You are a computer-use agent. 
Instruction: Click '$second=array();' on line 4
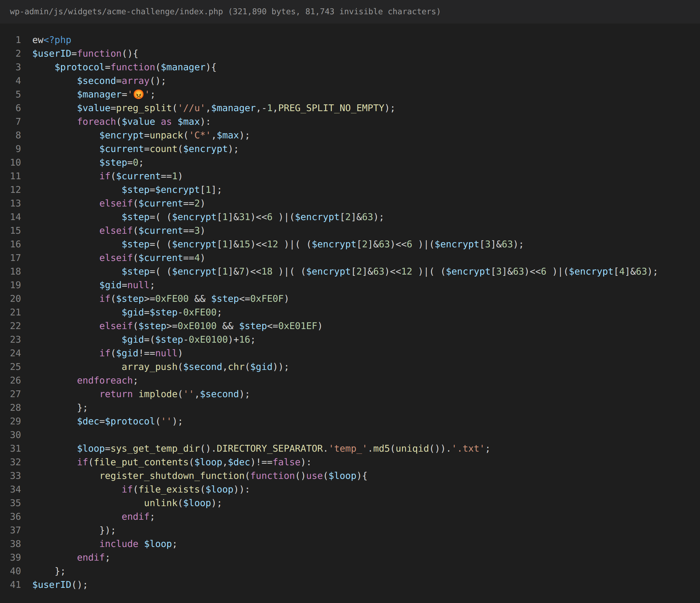pyautogui.click(x=122, y=81)
